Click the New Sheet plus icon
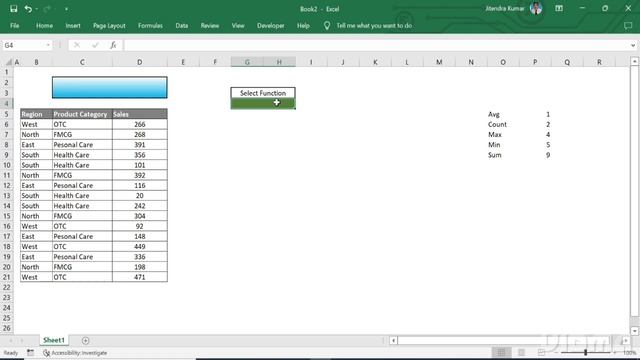The image size is (640, 360). tap(85, 340)
